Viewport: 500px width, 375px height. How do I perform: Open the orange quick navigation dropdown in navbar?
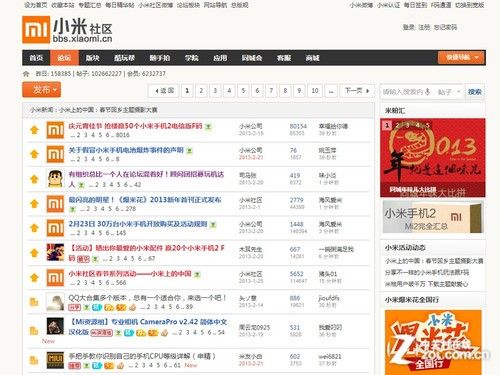click(461, 58)
